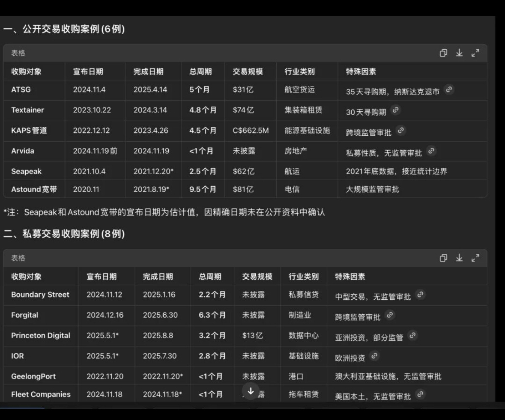Open the source link in Arvida row
The image size is (505, 420).
point(431,151)
